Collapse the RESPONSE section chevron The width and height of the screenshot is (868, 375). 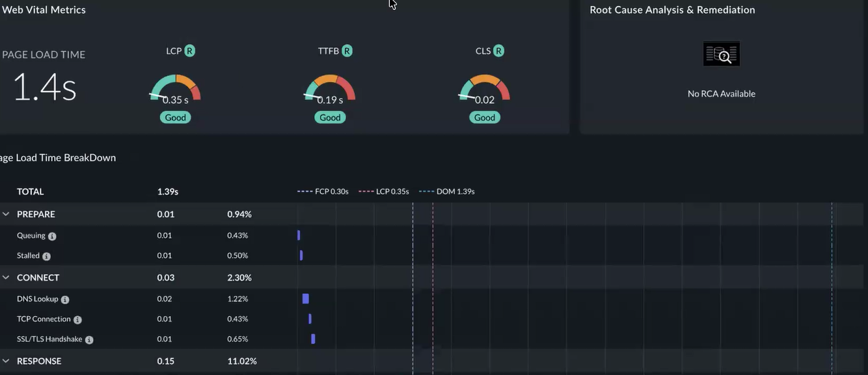6,361
